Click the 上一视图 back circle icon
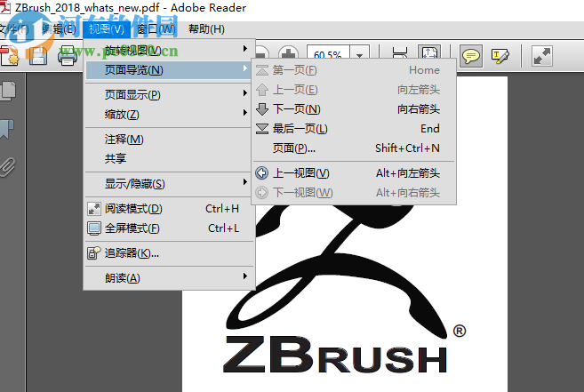The height and width of the screenshot is (392, 584). [262, 173]
